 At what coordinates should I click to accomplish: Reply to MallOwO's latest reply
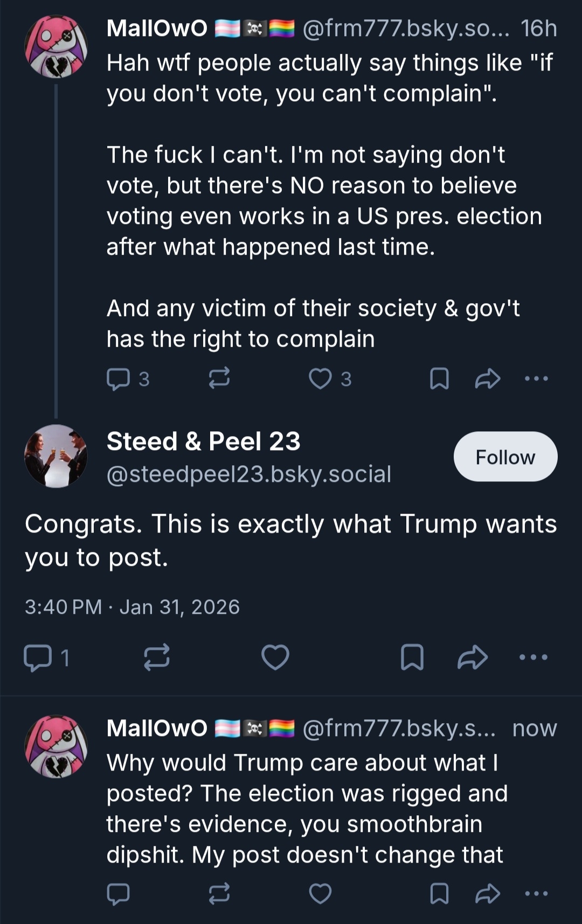[x=119, y=894]
